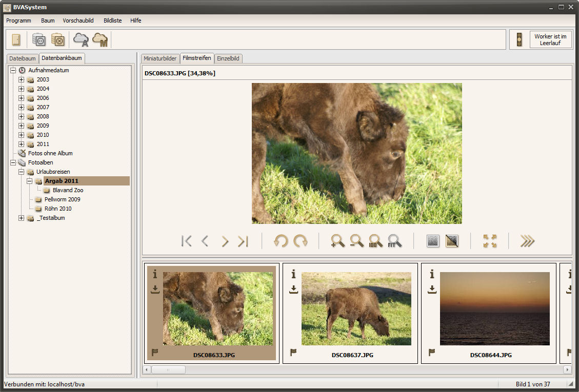Click the database disconnect icon
This screenshot has height=392, width=579.
(x=57, y=39)
